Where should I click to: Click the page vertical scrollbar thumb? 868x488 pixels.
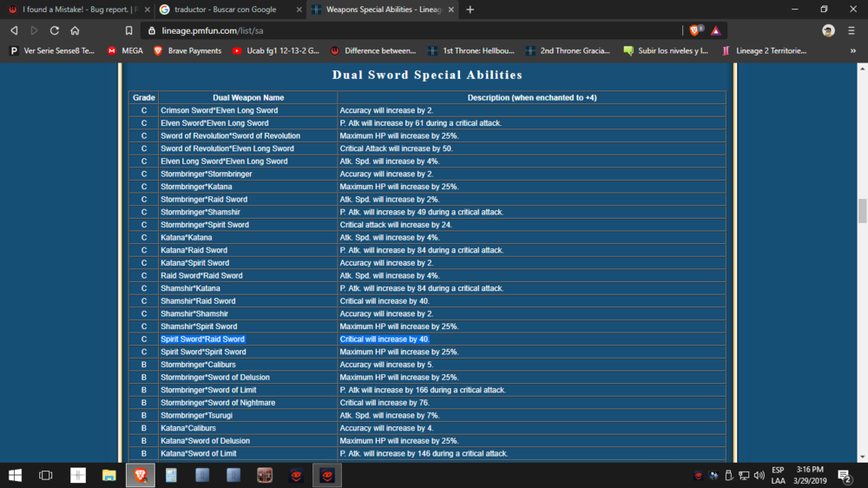pos(862,211)
